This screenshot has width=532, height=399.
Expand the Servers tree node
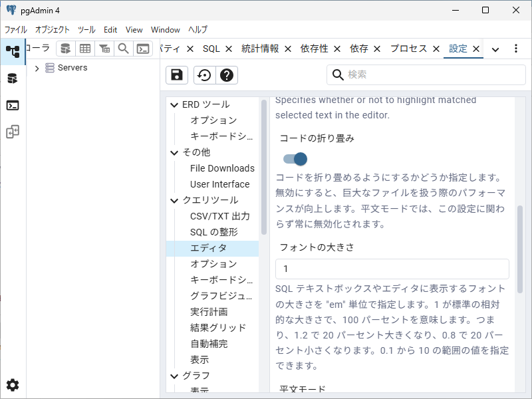[37, 68]
